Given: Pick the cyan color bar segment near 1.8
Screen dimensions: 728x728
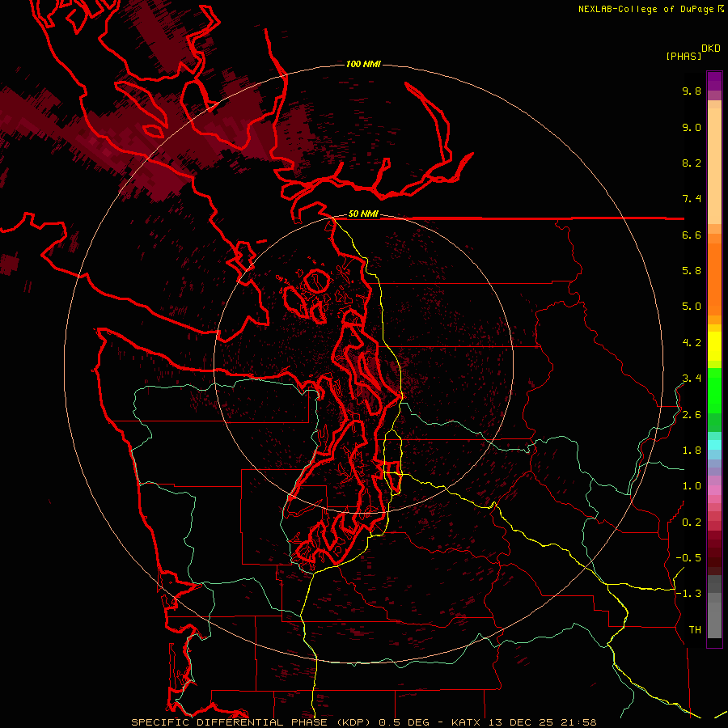Looking at the screenshot, I should pos(714,445).
